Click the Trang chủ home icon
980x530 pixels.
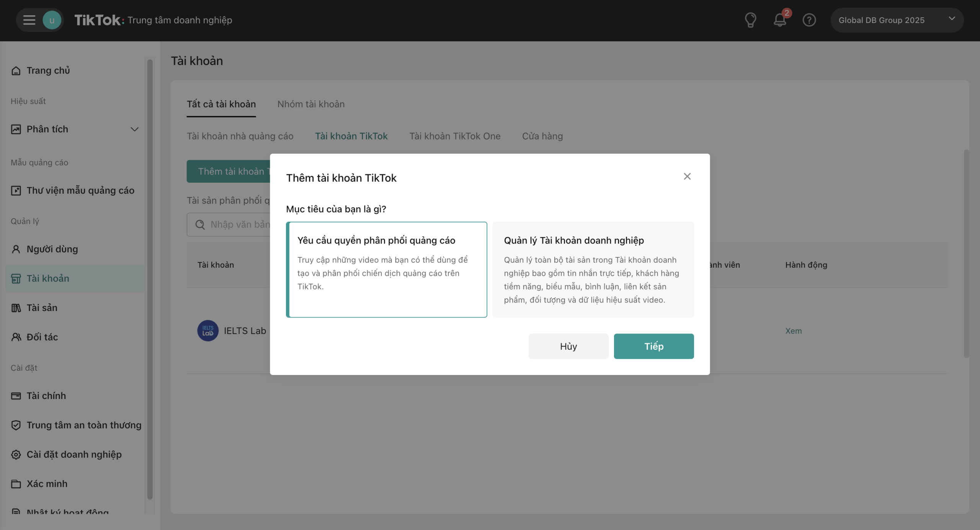pyautogui.click(x=16, y=70)
